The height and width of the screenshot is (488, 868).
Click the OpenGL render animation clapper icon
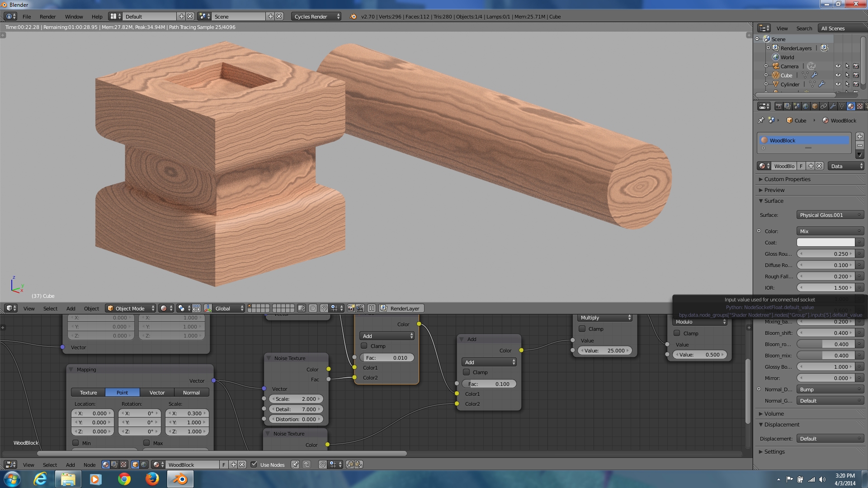tap(360, 308)
